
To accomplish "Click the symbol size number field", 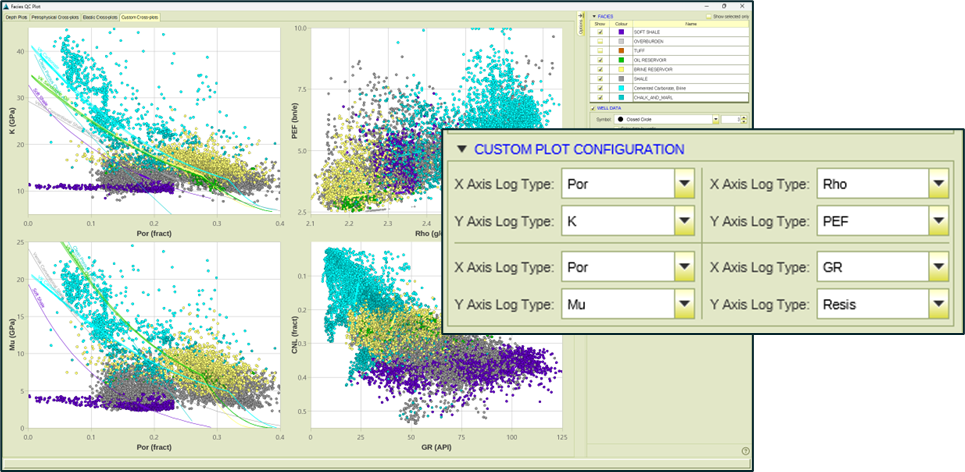I will coord(731,119).
